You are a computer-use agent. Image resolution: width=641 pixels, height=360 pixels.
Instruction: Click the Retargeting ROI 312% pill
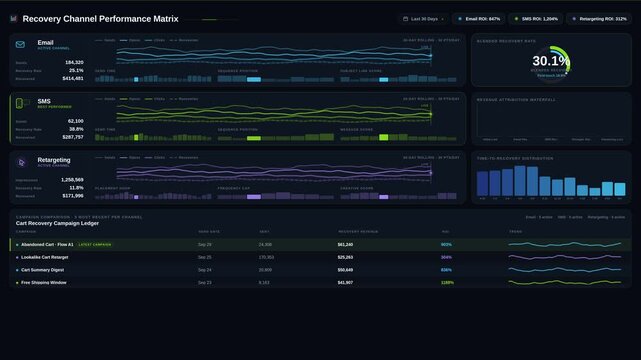[599, 19]
